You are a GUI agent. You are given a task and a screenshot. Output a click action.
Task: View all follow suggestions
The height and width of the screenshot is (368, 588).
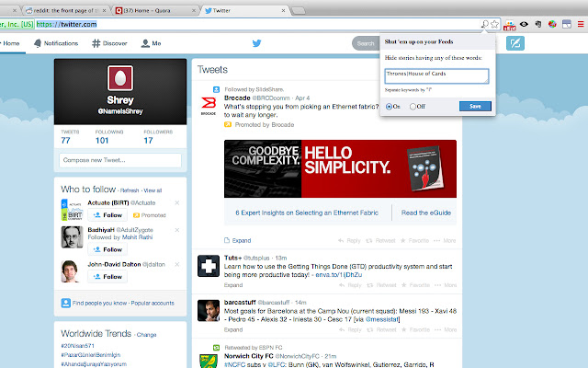tap(153, 190)
